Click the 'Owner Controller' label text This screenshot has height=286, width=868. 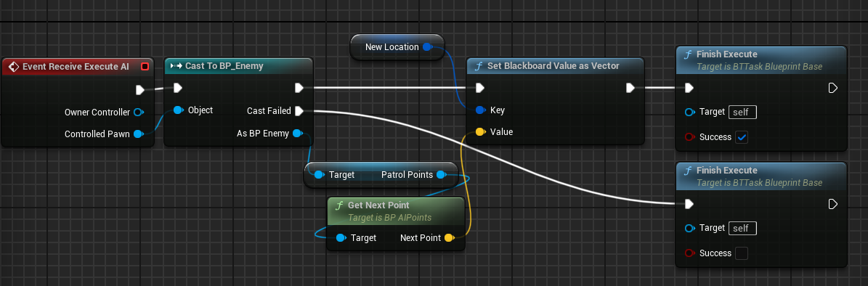coord(97,113)
